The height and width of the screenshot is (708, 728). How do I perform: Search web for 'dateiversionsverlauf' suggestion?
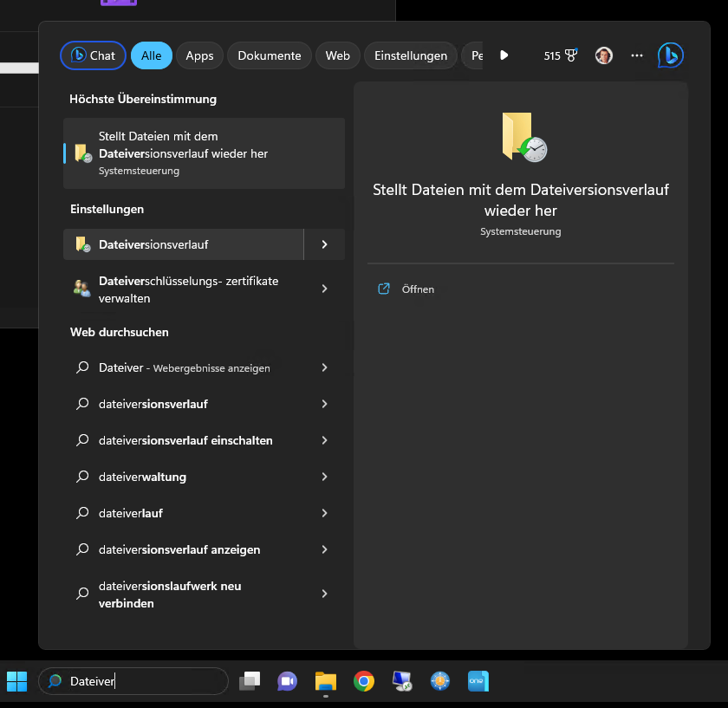184,404
